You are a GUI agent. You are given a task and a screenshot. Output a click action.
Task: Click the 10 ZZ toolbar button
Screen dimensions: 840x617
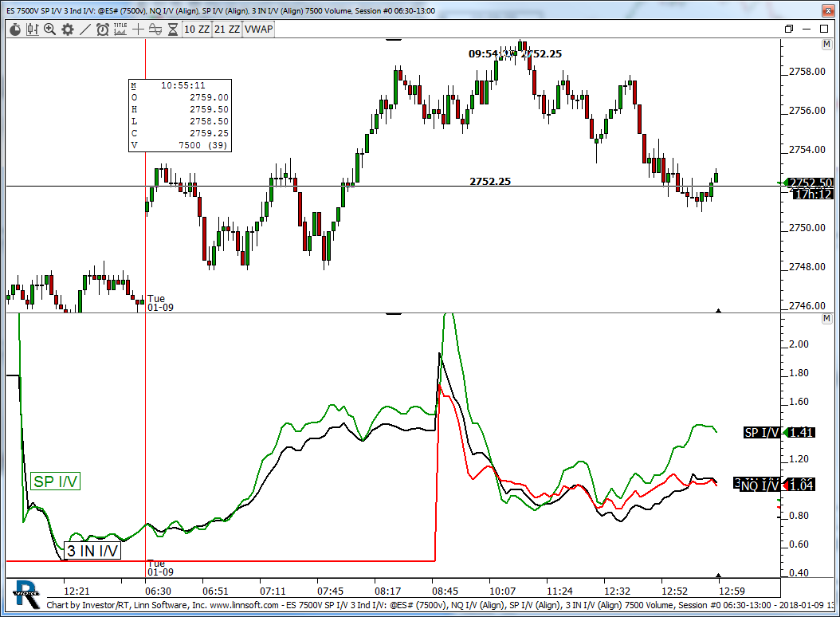(197, 29)
